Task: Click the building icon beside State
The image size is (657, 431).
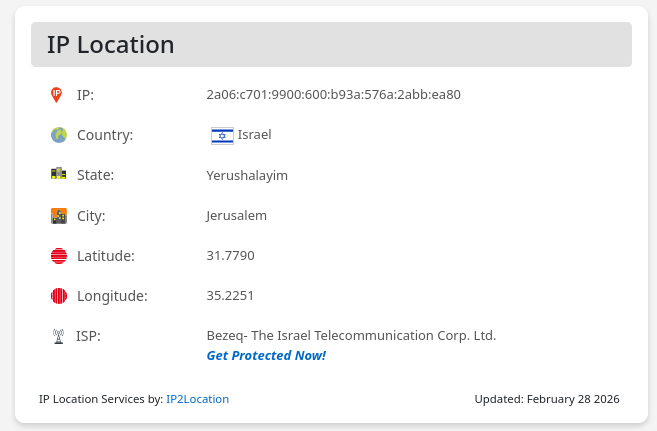Action: coord(58,175)
